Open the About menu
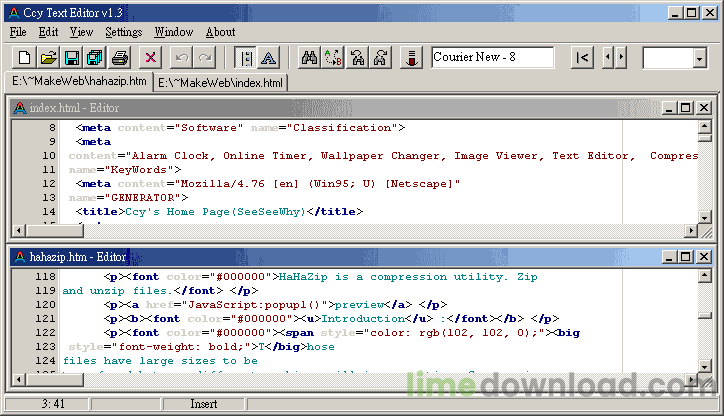Viewport: 724px width, 416px height. pos(221,32)
